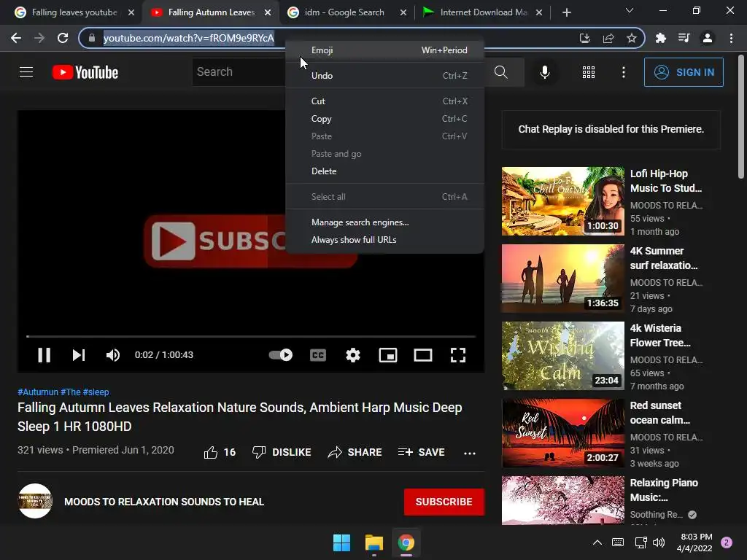747x560 pixels.
Task: Open system volume tray icon
Action: coord(659,542)
